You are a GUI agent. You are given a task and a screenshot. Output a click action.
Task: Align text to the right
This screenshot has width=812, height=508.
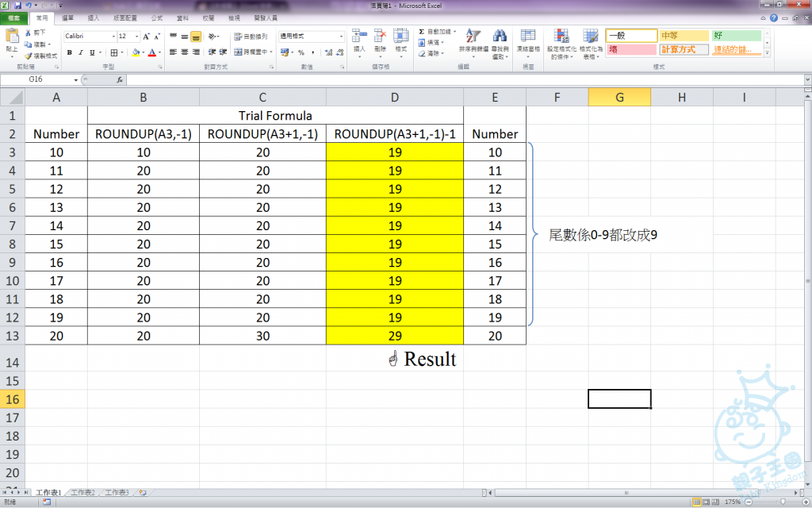click(x=196, y=52)
